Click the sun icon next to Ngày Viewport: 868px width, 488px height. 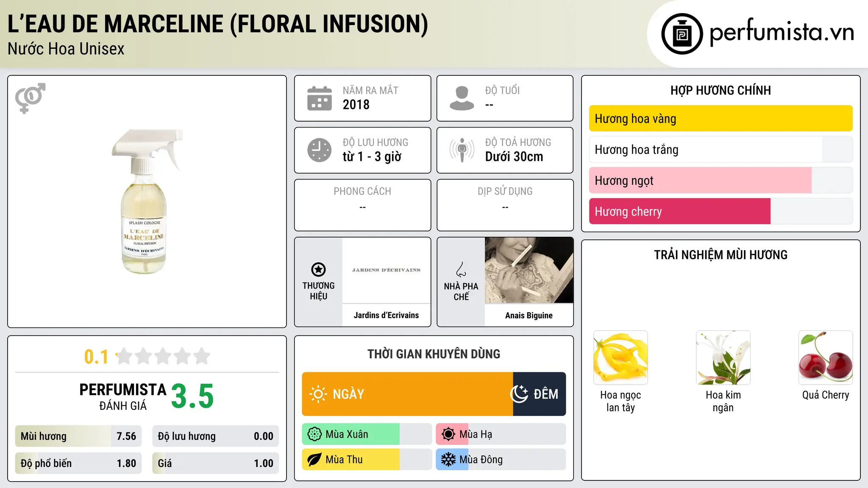coord(318,394)
